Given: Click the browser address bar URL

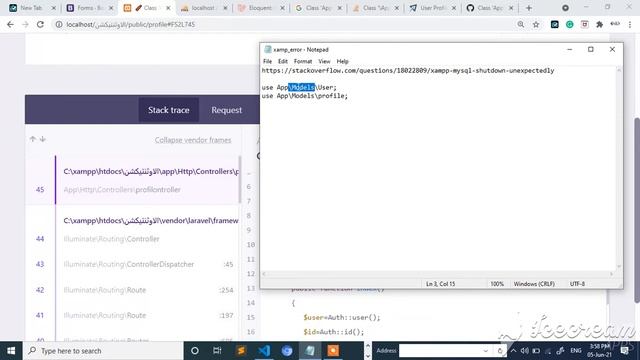Looking at the screenshot, I should (x=131, y=24).
